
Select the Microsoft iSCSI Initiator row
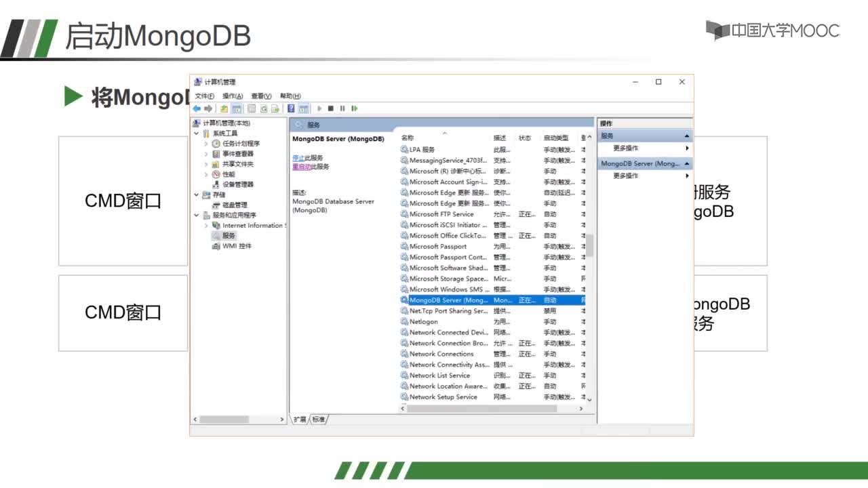tap(493, 225)
